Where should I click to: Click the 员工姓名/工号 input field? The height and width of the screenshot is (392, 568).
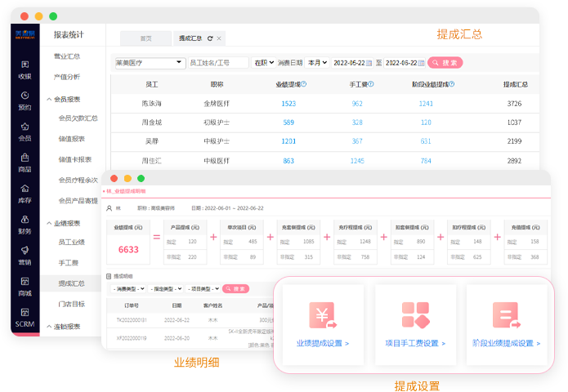tap(218, 63)
